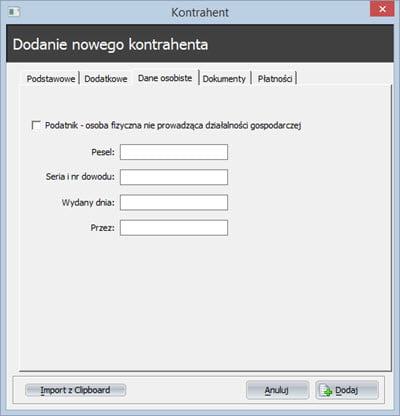The height and width of the screenshot is (416, 400).
Task: Click the Kontrahent window icon in title bar
Action: coord(14,12)
